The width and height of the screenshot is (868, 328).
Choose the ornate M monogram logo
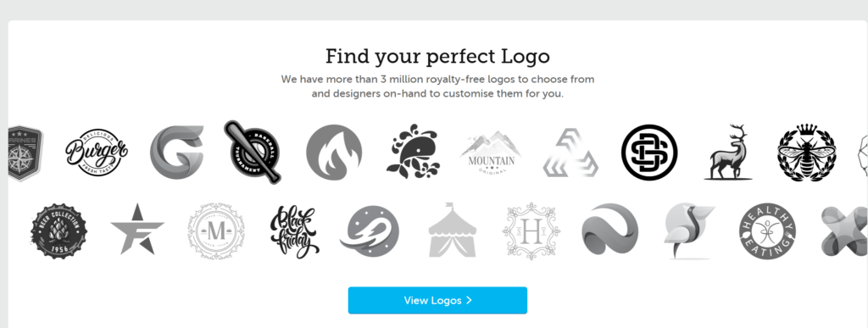pyautogui.click(x=216, y=231)
